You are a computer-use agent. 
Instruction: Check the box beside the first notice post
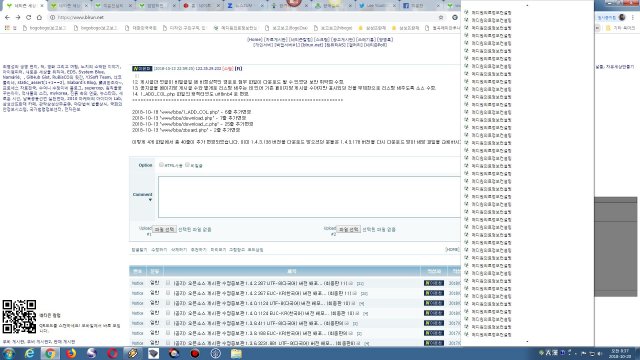click(x=168, y=282)
